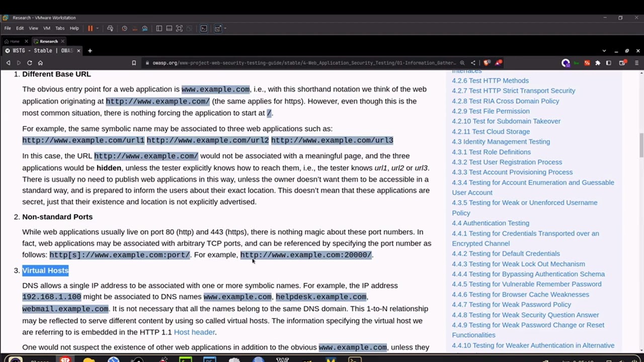Open 4.3.1 Test Role Definitions
The image size is (644, 362).
coord(491,152)
